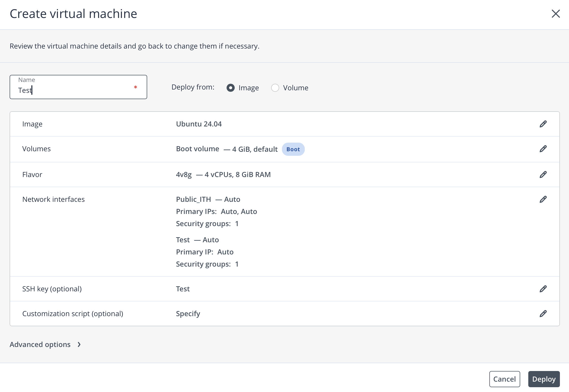This screenshot has height=392, width=569.
Task: Edit SSH key via pencil icon
Action: (543, 289)
